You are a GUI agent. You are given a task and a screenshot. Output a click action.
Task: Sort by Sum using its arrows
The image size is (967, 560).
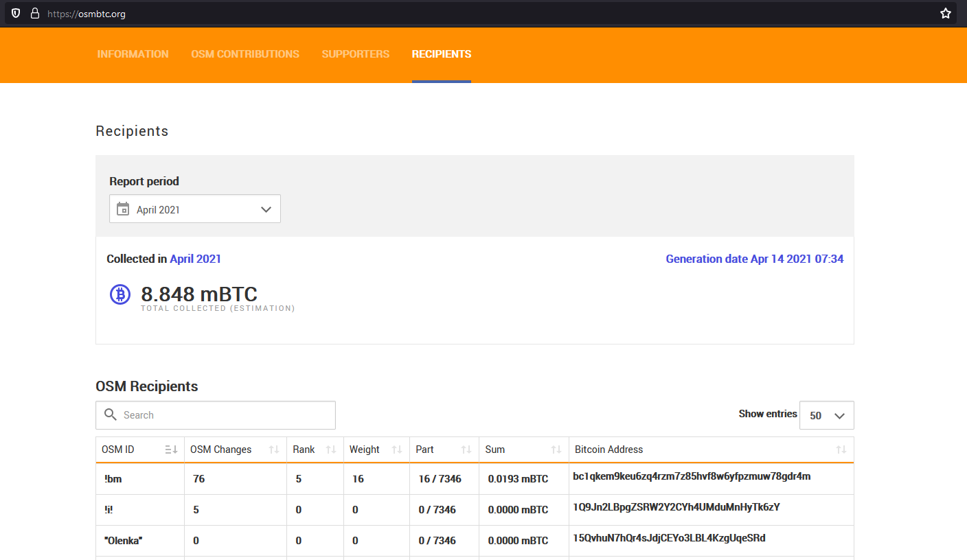coord(556,450)
